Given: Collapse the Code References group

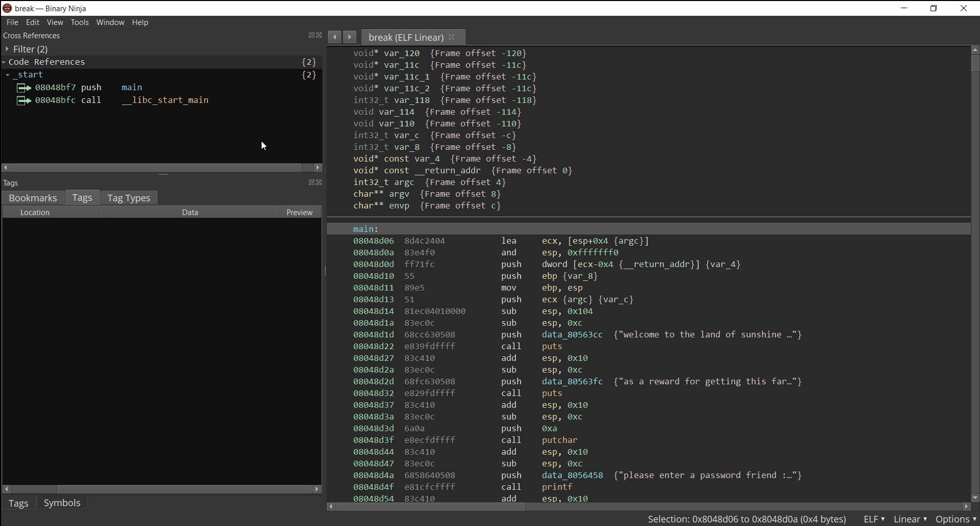Looking at the screenshot, I should [x=4, y=62].
